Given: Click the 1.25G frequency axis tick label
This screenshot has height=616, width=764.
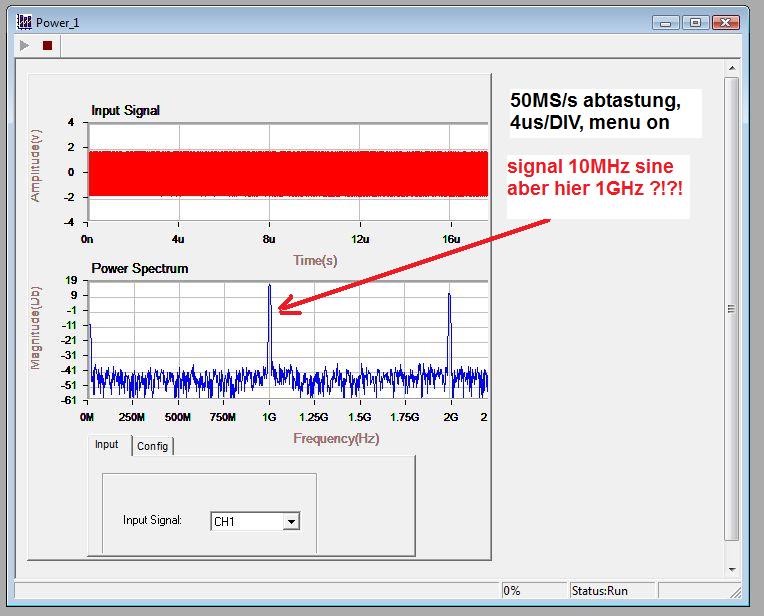Looking at the screenshot, I should point(313,417).
